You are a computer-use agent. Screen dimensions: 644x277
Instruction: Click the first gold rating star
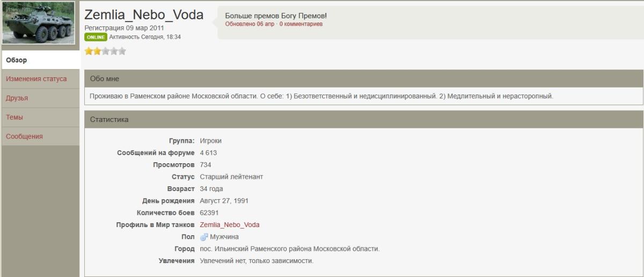89,52
